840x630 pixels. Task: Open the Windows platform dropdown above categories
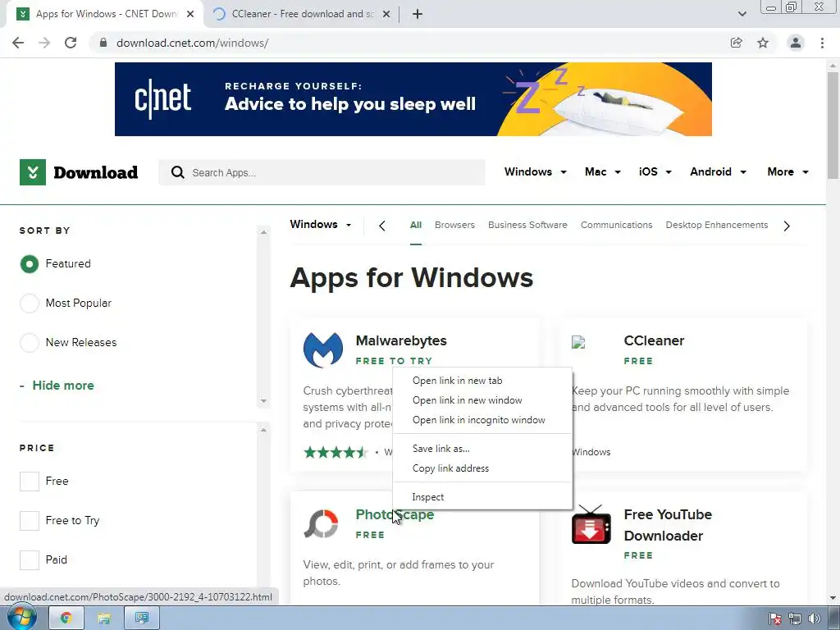(x=321, y=225)
